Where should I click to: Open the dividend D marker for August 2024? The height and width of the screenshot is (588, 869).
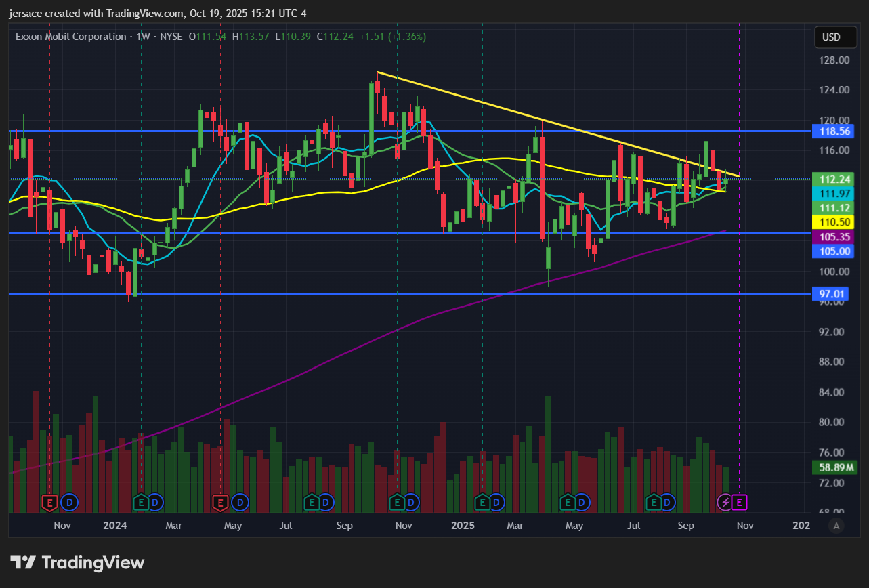click(x=326, y=502)
